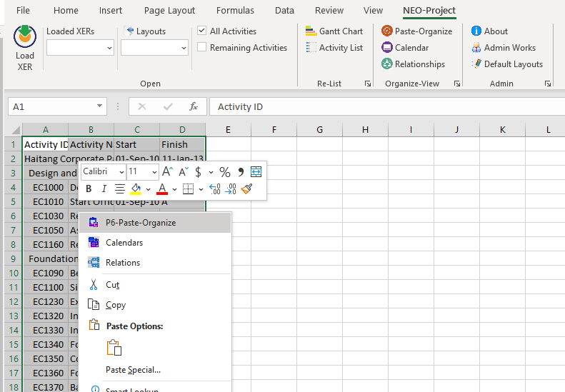The image size is (565, 392).
Task: Run Paste-Organize from the ribbon
Action: pos(416,31)
